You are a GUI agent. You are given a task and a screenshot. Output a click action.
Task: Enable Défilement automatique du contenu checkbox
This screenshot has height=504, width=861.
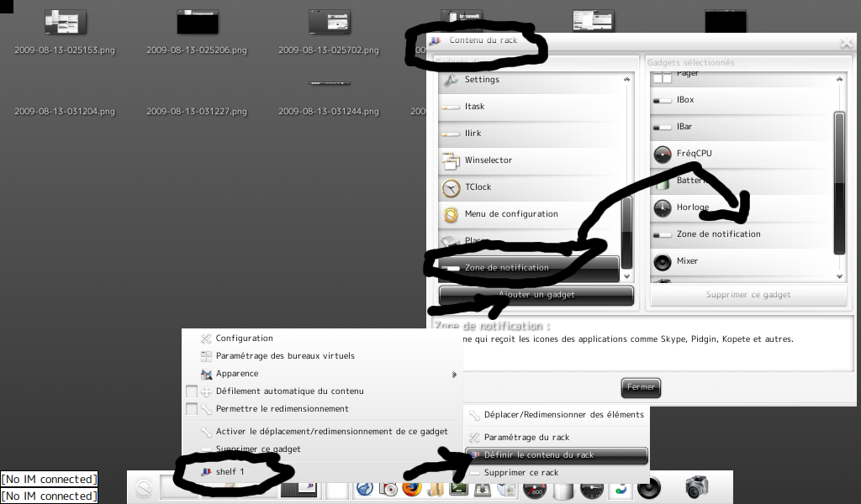192,391
